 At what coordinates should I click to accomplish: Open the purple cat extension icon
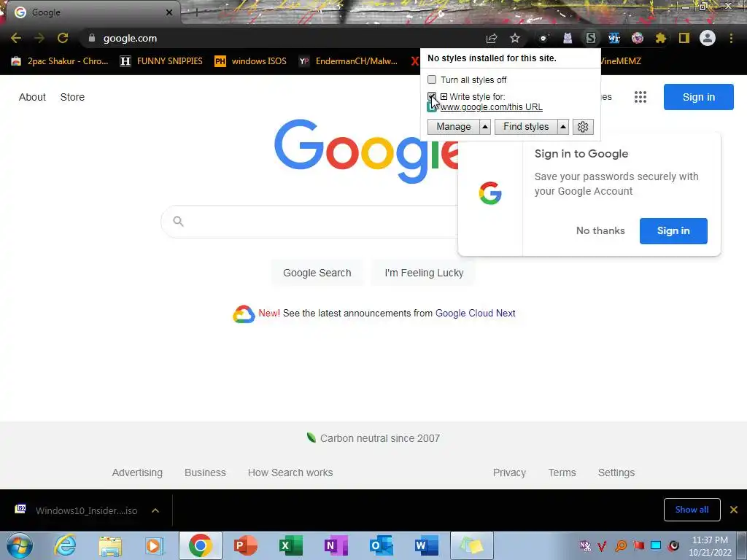pos(568,38)
